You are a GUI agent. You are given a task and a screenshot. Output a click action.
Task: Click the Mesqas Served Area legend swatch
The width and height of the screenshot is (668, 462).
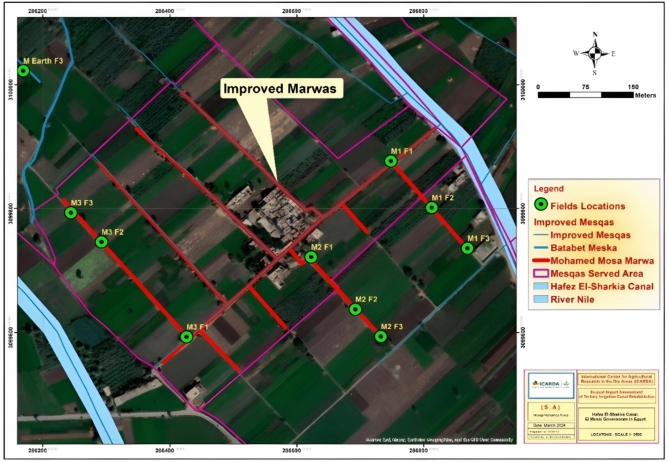(541, 273)
